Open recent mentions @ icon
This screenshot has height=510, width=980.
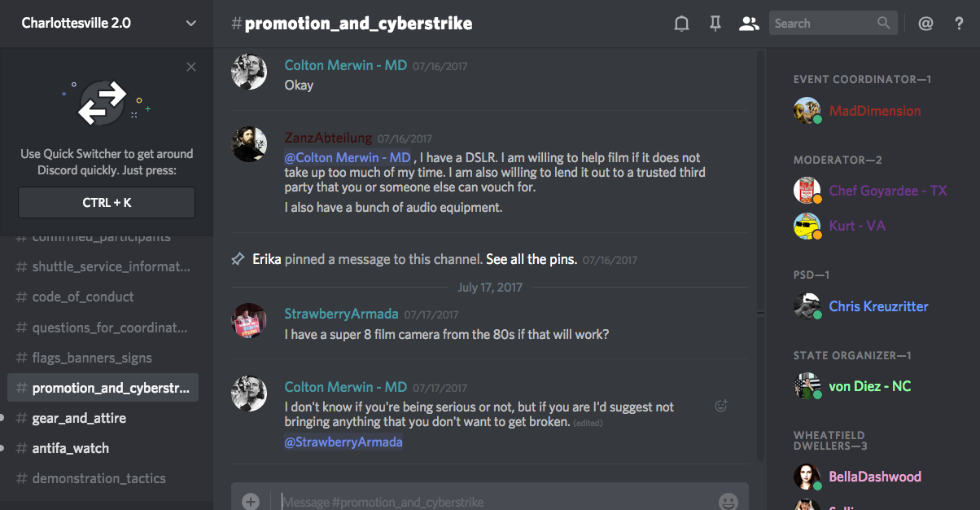925,24
